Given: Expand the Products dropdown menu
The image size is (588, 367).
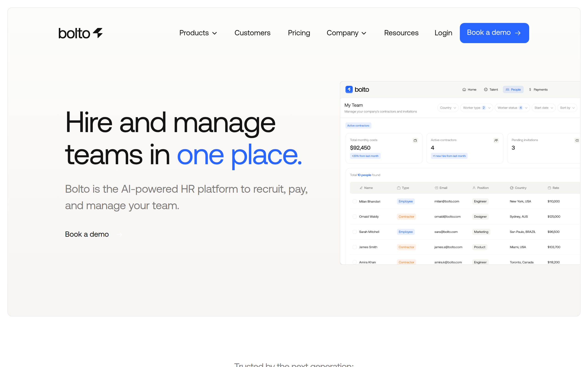Looking at the screenshot, I should 198,33.
